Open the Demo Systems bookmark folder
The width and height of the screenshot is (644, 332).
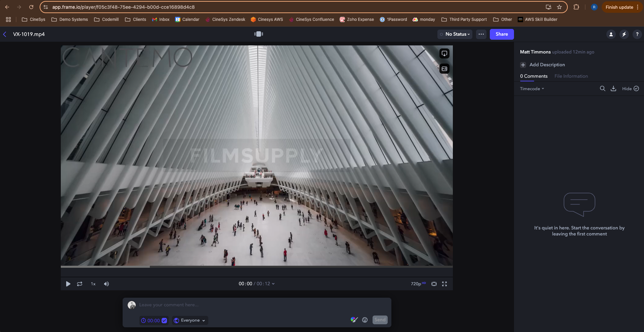tap(70, 20)
